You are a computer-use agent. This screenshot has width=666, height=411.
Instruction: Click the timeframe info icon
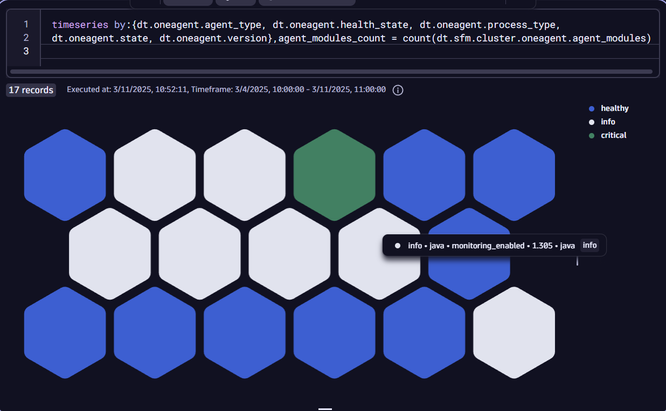coord(398,90)
